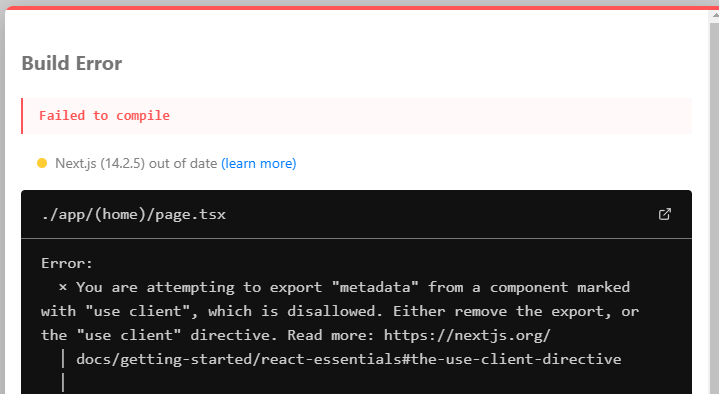Image resolution: width=719 pixels, height=394 pixels.
Task: Open page.tsx in editor via external-link icon
Action: click(x=664, y=214)
